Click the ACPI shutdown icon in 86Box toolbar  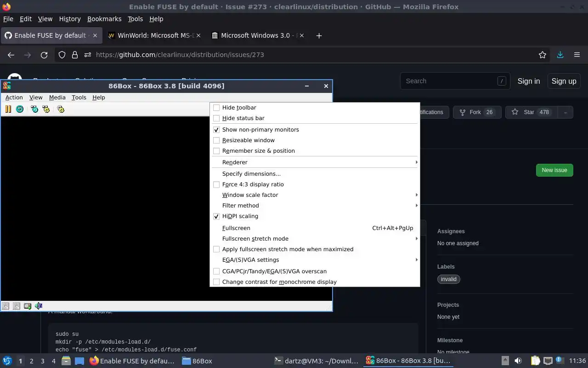(x=61, y=109)
